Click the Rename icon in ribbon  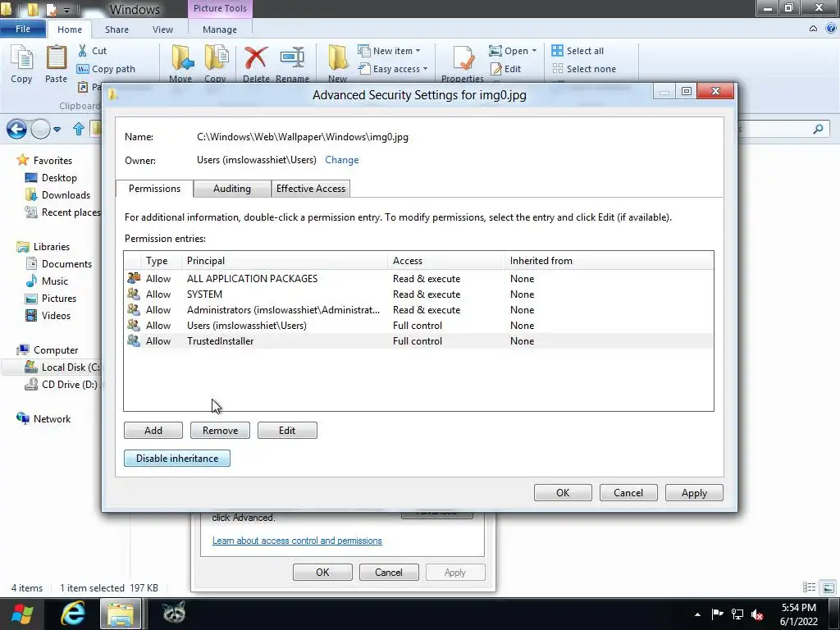(x=293, y=58)
